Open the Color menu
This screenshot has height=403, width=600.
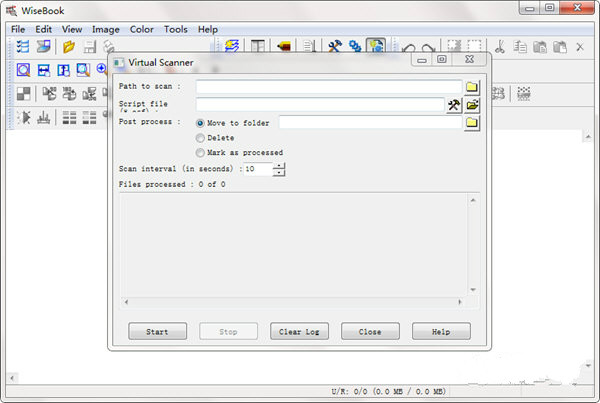tap(142, 29)
